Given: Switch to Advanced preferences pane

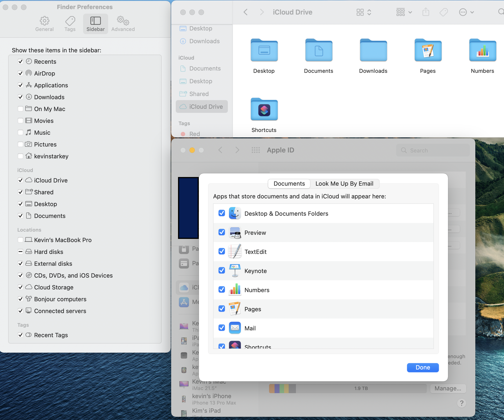Looking at the screenshot, I should pos(123,24).
